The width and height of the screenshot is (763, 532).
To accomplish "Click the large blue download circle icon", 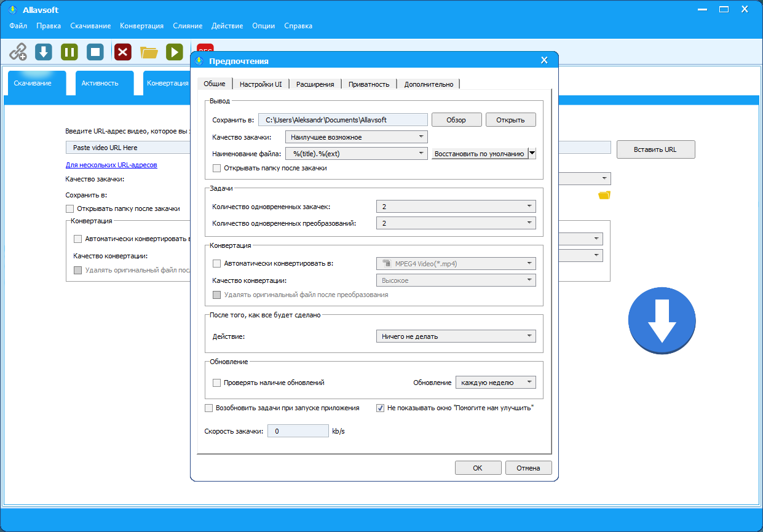I will click(x=662, y=320).
